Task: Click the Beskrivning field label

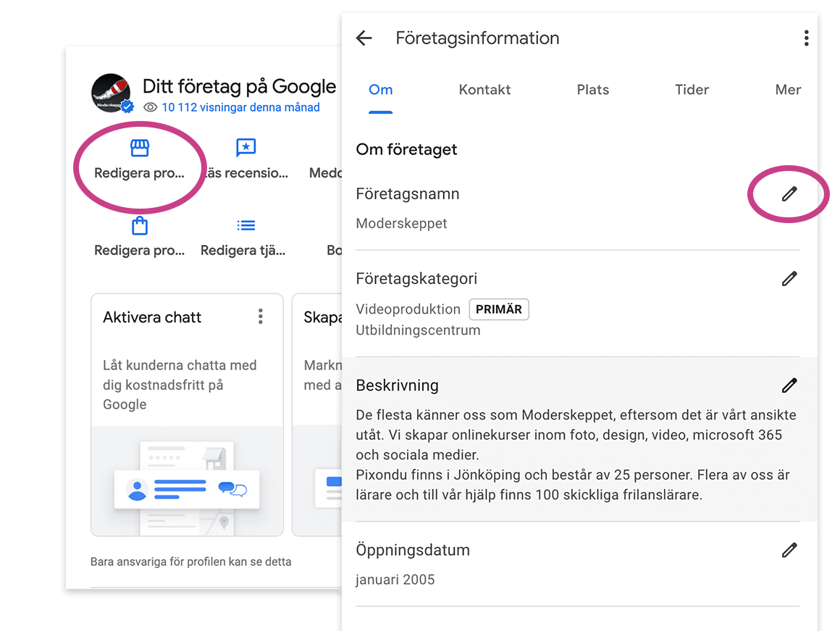Action: point(397,385)
